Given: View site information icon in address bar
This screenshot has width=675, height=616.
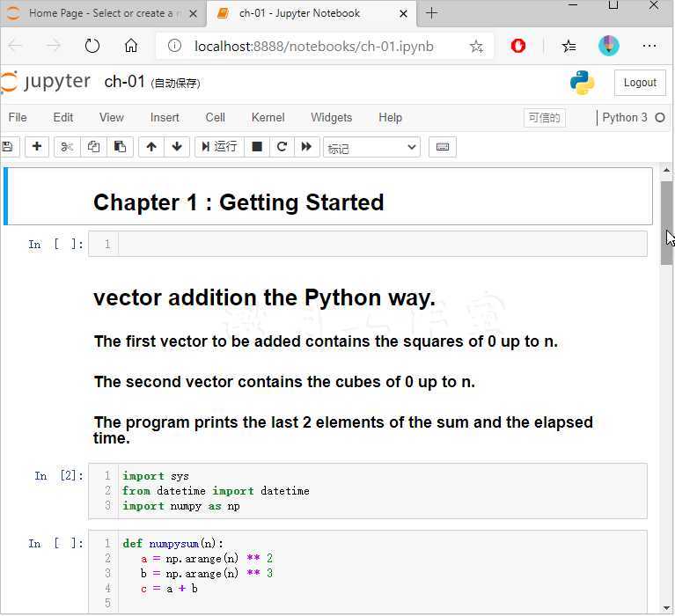Looking at the screenshot, I should (x=174, y=45).
